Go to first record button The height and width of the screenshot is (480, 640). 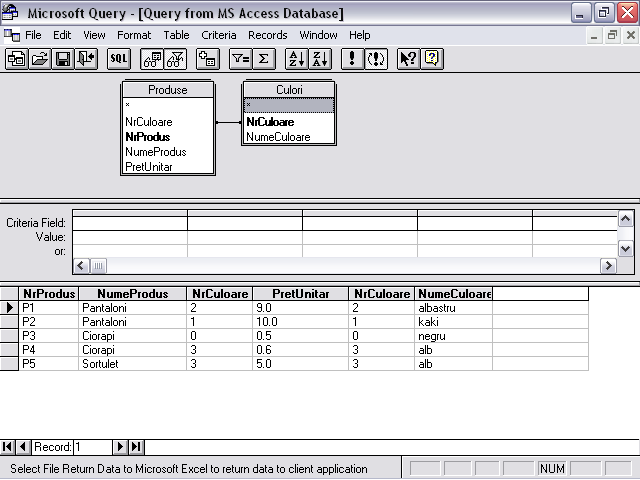7,447
